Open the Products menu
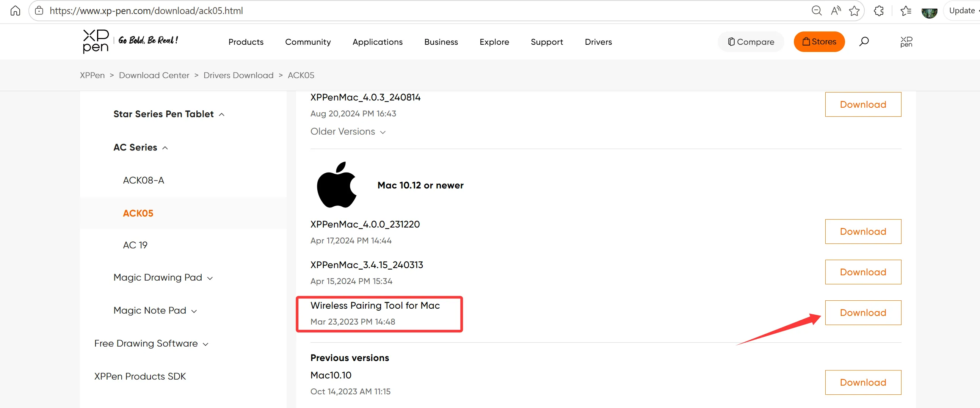The height and width of the screenshot is (408, 980). point(246,42)
